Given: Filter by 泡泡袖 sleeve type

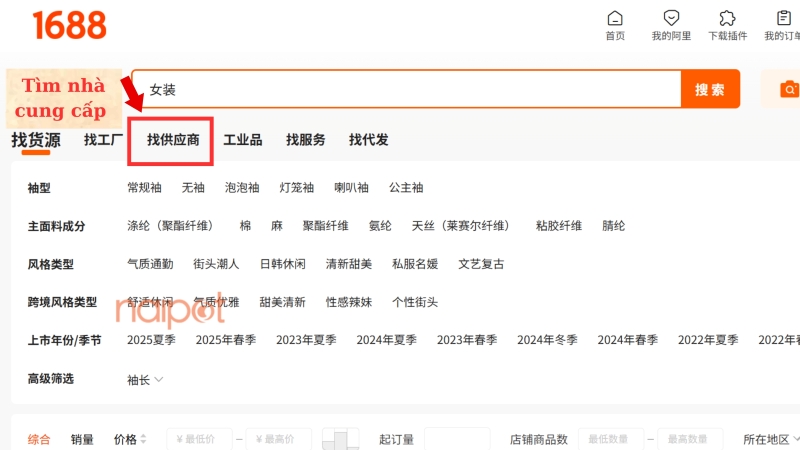Looking at the screenshot, I should click(x=242, y=188).
